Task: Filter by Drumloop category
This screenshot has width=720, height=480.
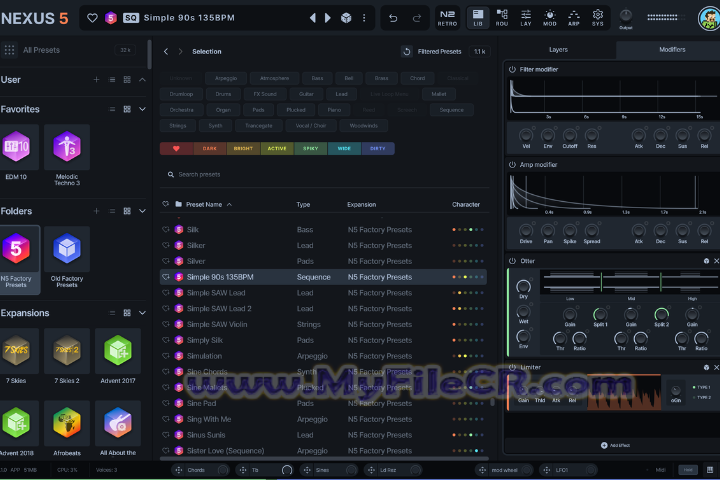Action: (181, 94)
